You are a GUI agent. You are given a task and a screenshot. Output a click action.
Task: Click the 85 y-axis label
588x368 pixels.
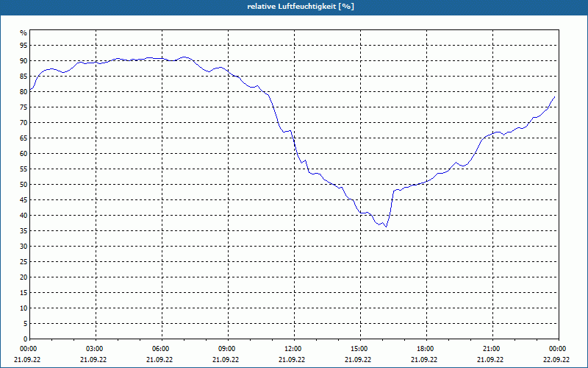24,77
